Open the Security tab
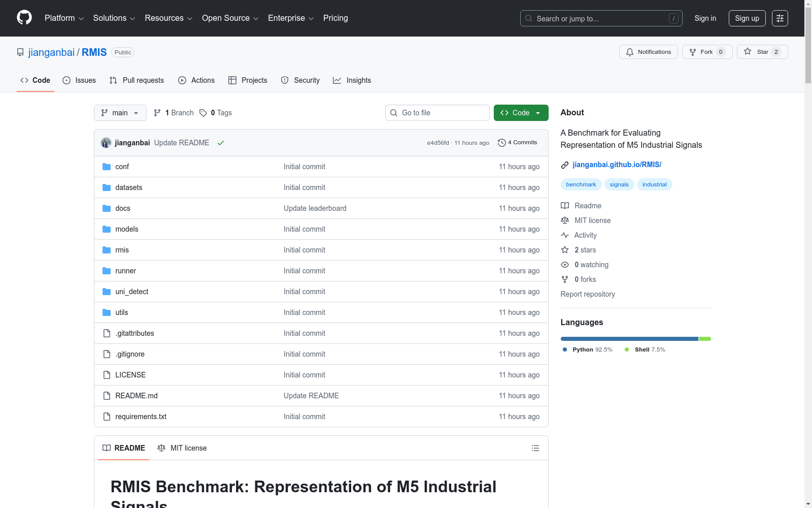 pyautogui.click(x=300, y=80)
